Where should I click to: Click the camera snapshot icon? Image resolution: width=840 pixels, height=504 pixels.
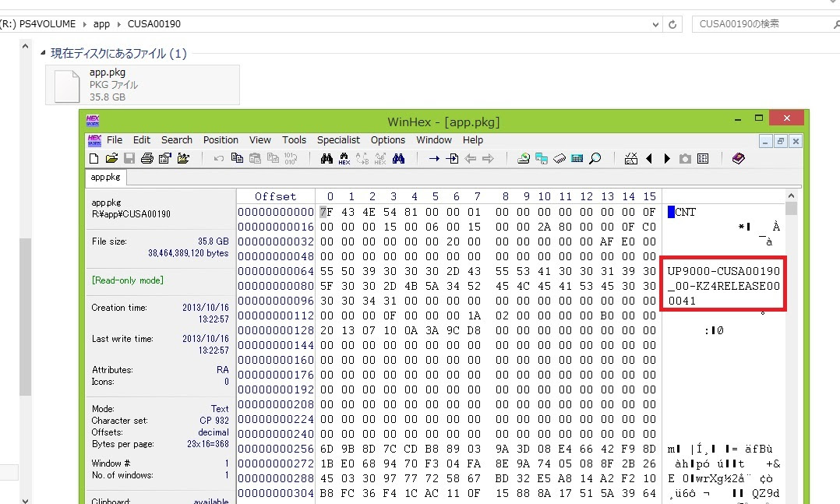point(685,159)
